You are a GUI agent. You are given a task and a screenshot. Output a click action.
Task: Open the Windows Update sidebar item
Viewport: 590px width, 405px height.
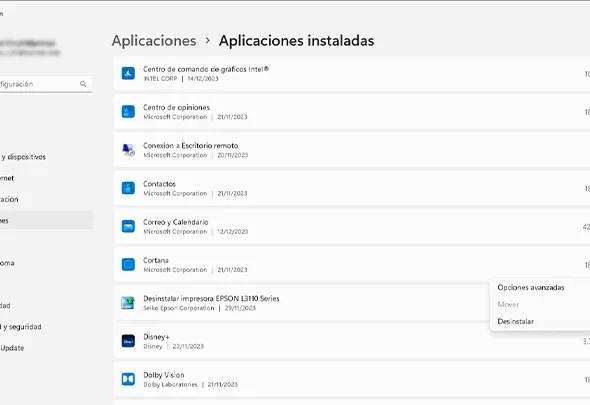[x=12, y=348]
